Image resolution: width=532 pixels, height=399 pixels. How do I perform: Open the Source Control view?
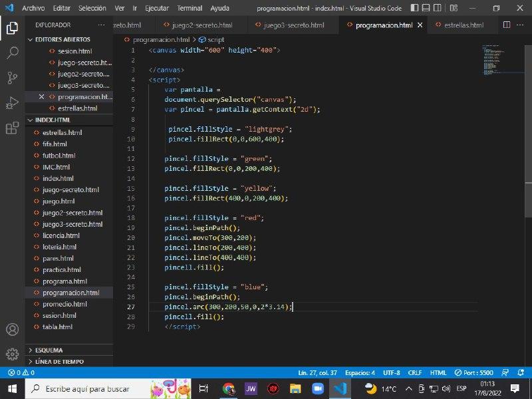pos(12,78)
